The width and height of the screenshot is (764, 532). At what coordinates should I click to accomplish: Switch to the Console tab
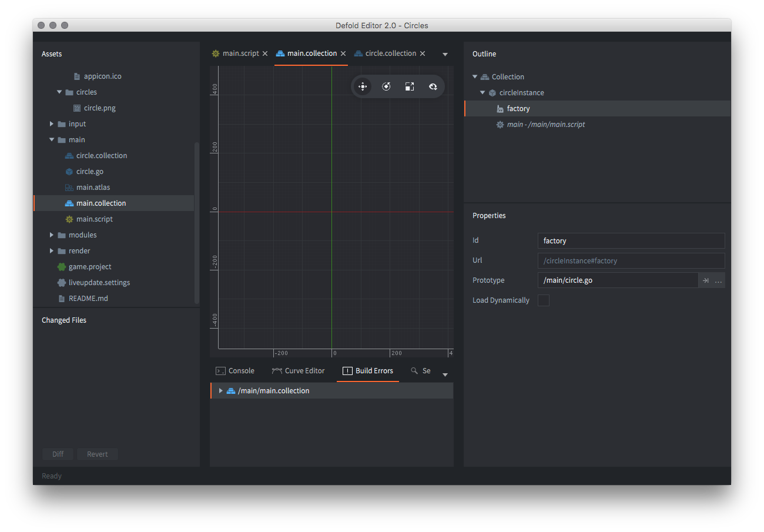235,371
